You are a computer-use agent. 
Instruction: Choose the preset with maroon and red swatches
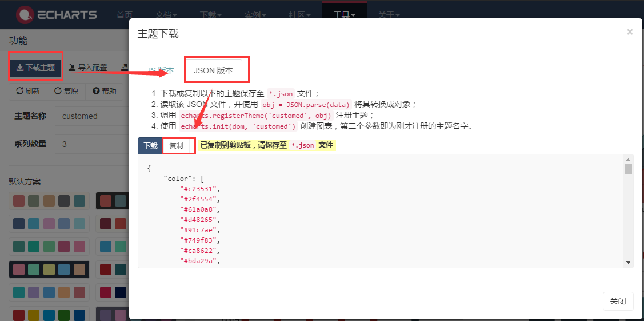[x=113, y=224]
